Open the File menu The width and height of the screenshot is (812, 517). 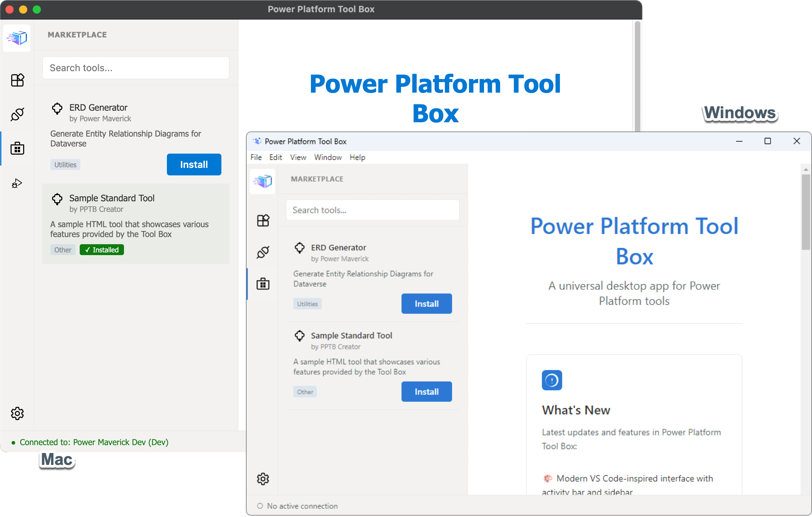[256, 157]
